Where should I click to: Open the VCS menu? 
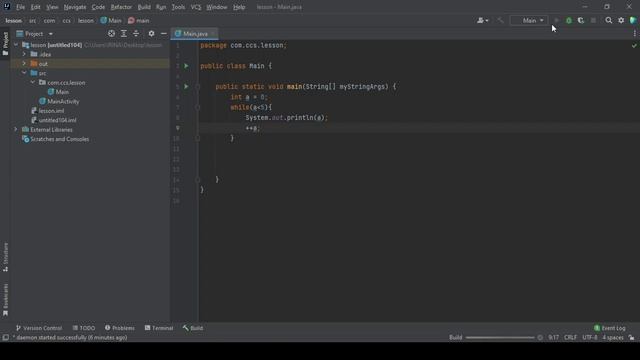196,7
